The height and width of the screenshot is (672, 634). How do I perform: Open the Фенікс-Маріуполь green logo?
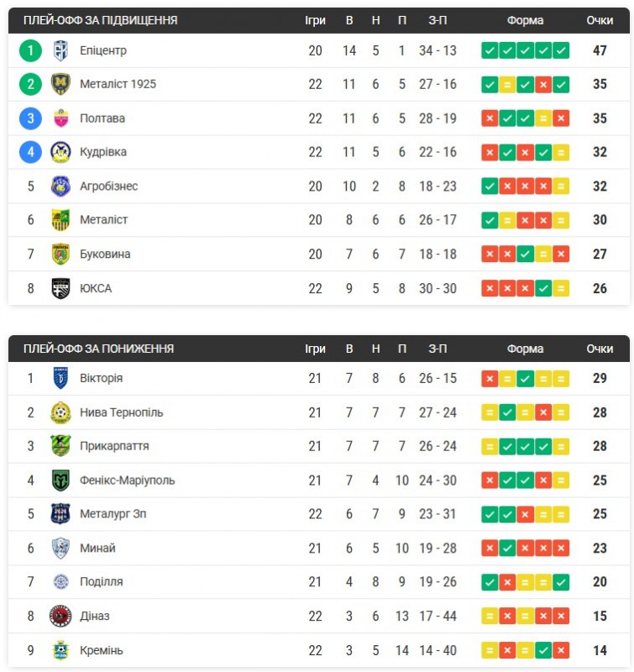tap(60, 480)
